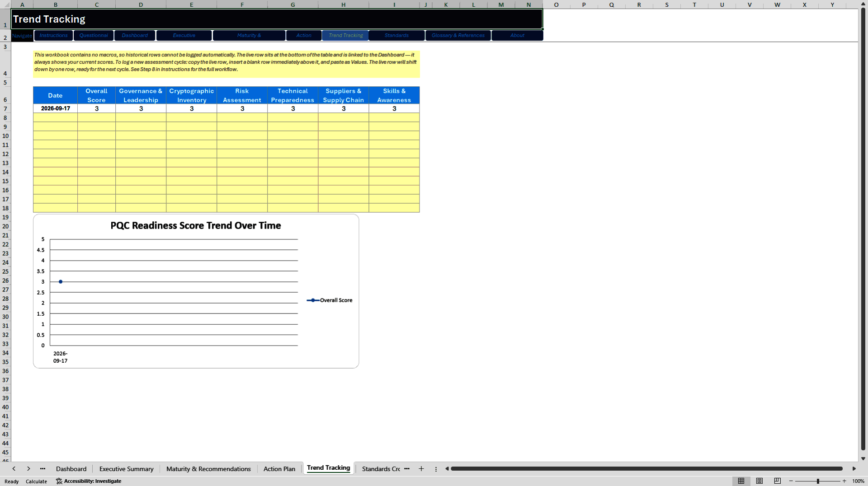The height and width of the screenshot is (486, 868).
Task: Click the data point at score 3
Action: tap(61, 281)
